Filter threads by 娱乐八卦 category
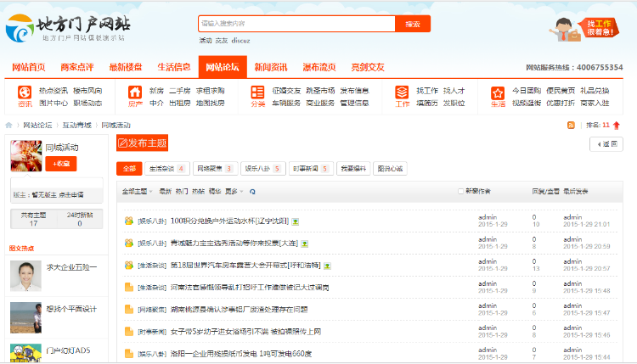Image resolution: width=637 pixels, height=364 pixels. [262, 168]
